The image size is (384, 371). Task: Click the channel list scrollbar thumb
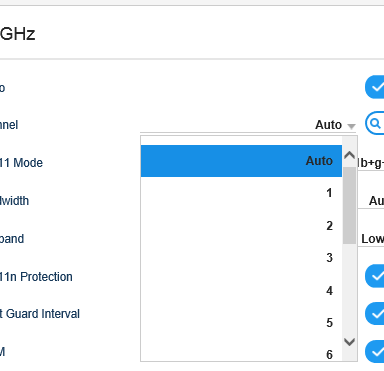(x=349, y=205)
